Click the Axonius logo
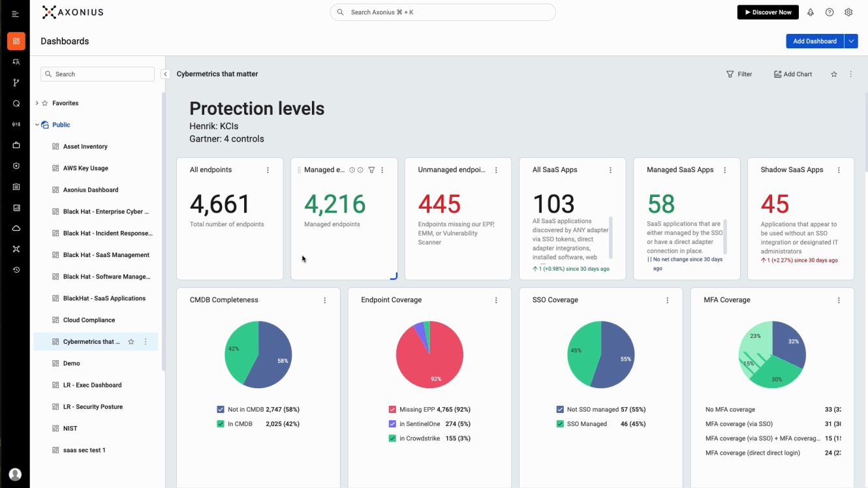 click(72, 12)
